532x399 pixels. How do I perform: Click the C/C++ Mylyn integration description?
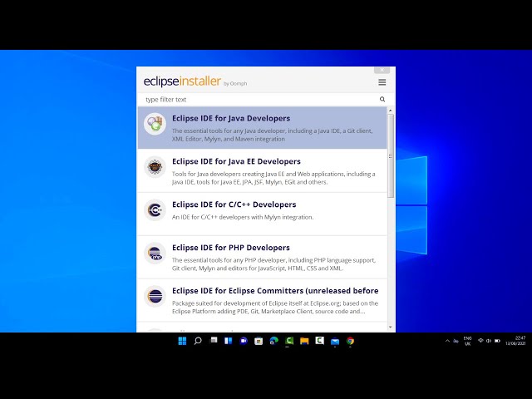(243, 217)
